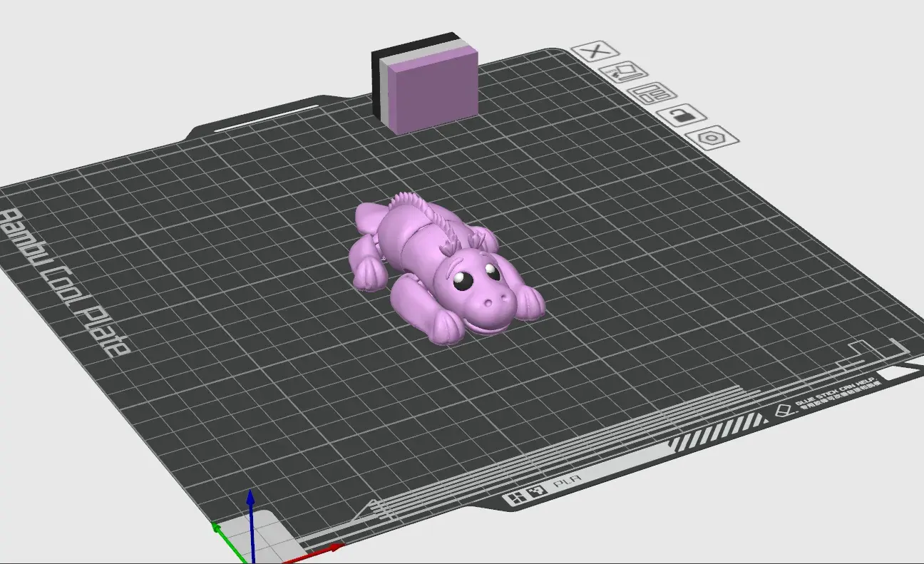Select the pink dragon model on the plate

(446, 270)
